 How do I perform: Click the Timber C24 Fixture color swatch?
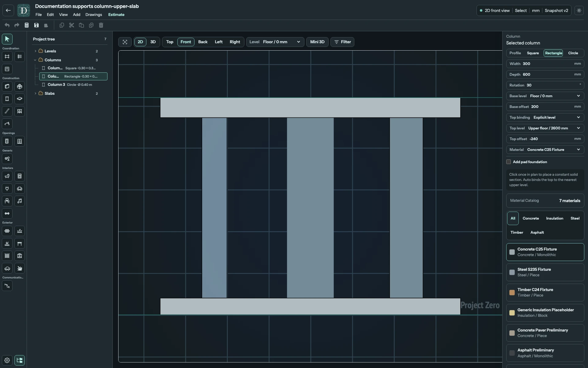coord(512,293)
